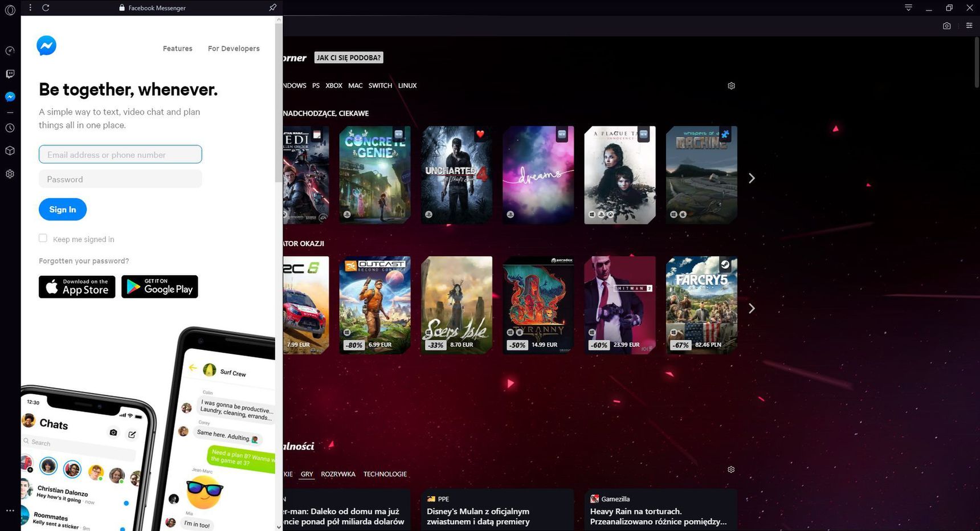
Task: Toggle corner badge on Concrete Genie card
Action: (x=399, y=134)
